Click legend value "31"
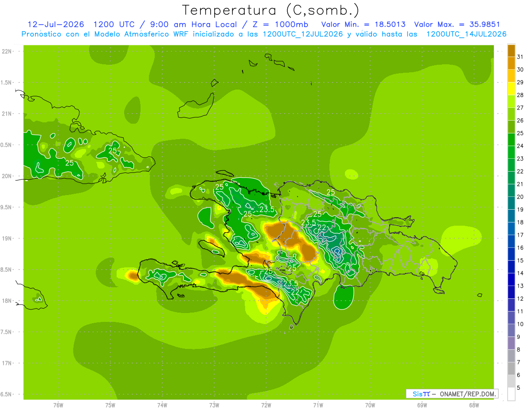The height and width of the screenshot is (411, 532). [x=520, y=57]
